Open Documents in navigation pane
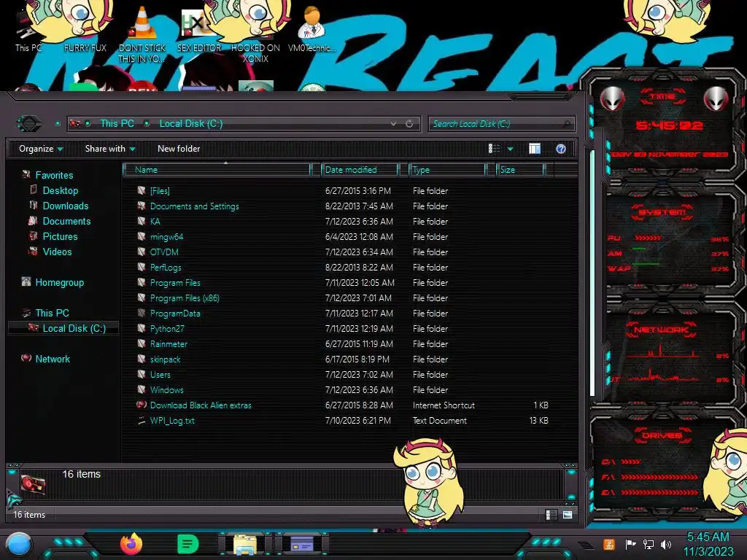747x560 pixels. [x=66, y=221]
